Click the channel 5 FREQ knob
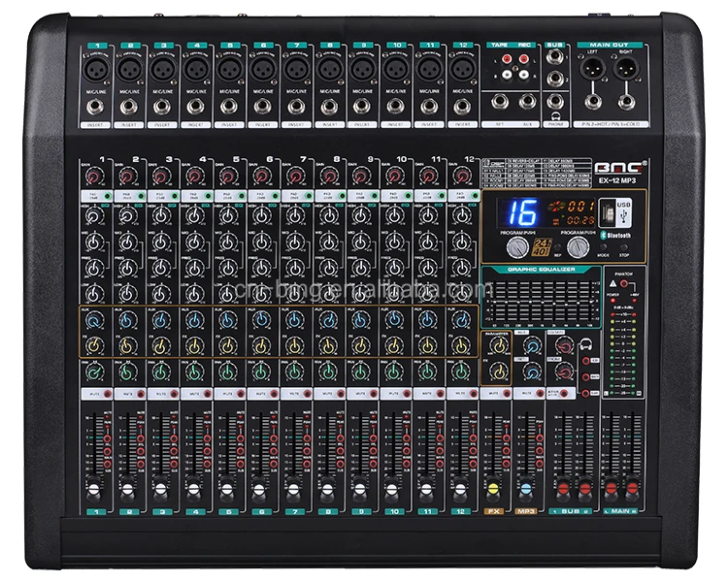The width and height of the screenshot is (728, 582). coord(228,268)
